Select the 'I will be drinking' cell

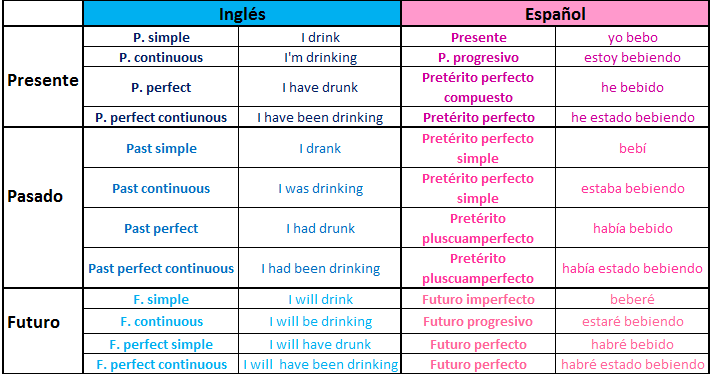point(320,321)
